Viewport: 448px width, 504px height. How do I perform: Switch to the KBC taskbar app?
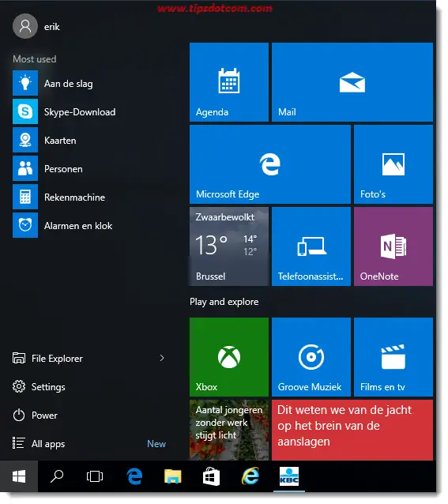(289, 476)
